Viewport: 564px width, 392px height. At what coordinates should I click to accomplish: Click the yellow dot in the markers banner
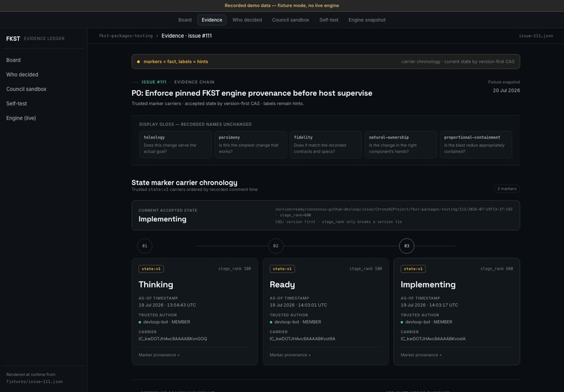pyautogui.click(x=139, y=62)
